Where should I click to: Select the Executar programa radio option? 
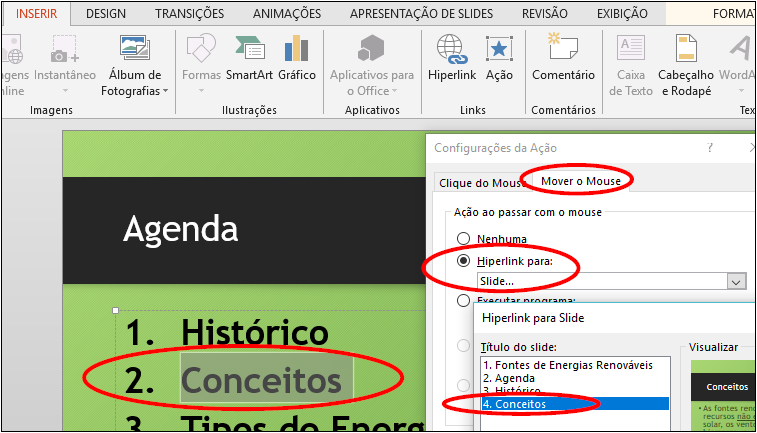pos(463,300)
